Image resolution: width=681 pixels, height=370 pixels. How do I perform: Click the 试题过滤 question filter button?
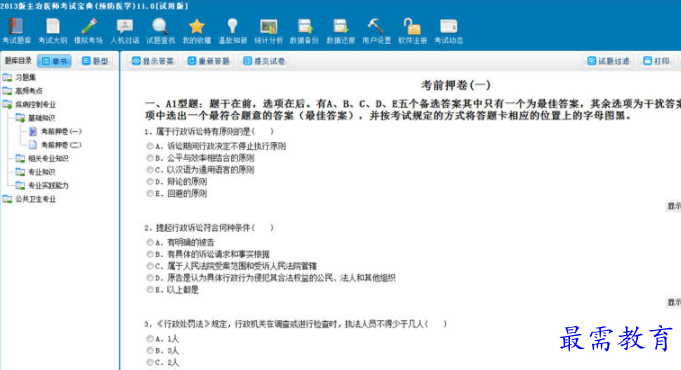coord(608,61)
